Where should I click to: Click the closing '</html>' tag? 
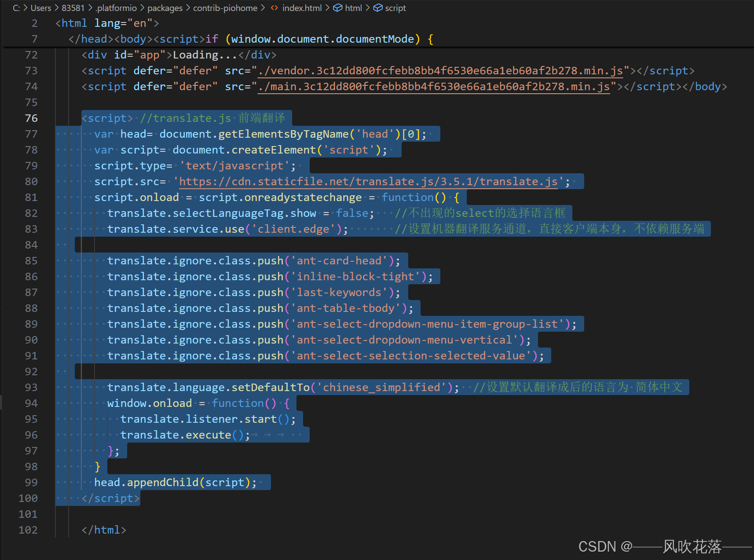click(x=104, y=530)
